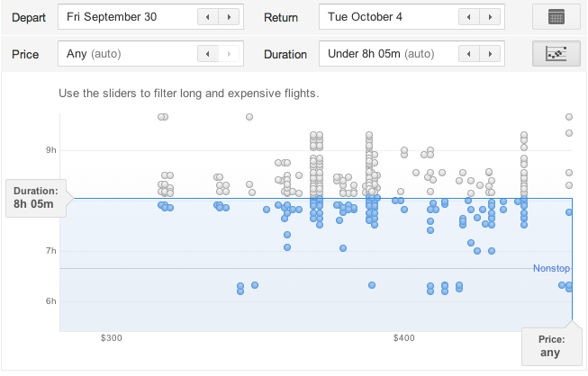The height and width of the screenshot is (376, 588).
Task: Click the Return date field Tue October 4
Action: 387,17
